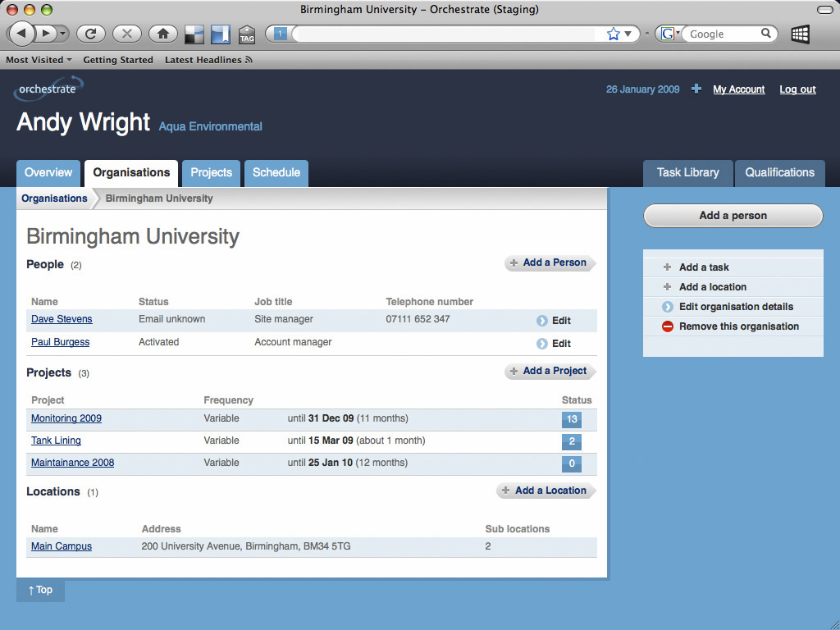
Task: Click the red Remove this organisation icon
Action: click(x=668, y=326)
